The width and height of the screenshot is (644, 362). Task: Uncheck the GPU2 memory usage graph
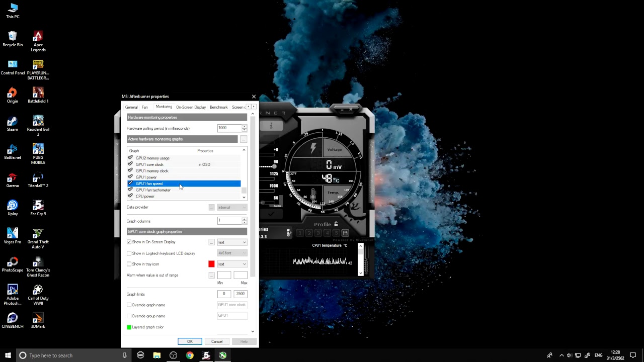(130, 158)
